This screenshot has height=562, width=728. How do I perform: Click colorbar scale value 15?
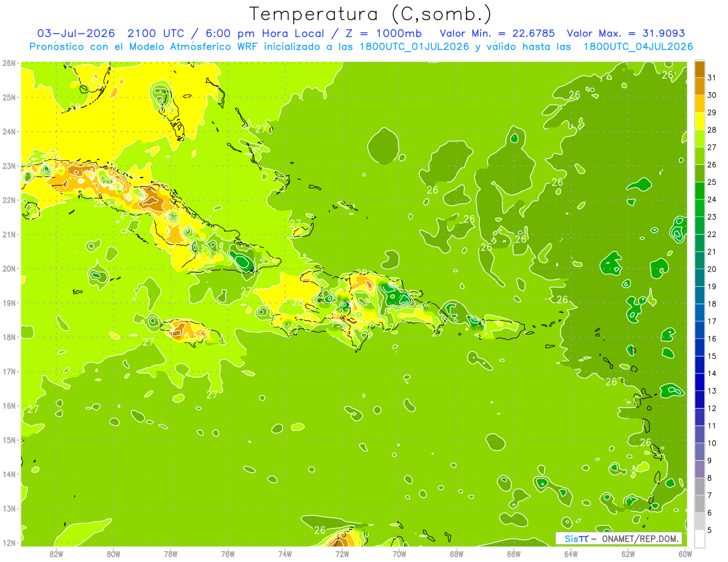712,356
